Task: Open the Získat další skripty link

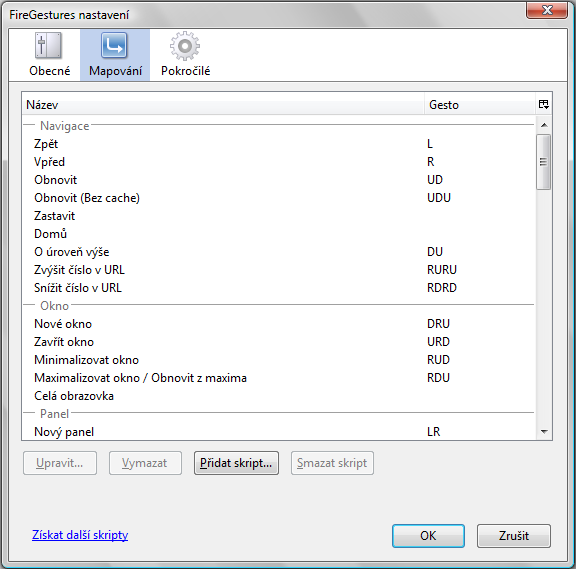Action: (x=80, y=535)
